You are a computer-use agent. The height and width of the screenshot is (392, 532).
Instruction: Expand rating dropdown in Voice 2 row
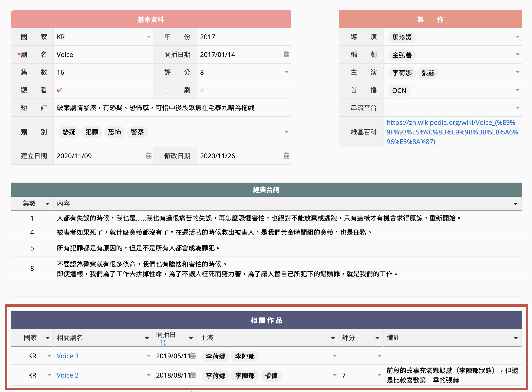(x=379, y=375)
